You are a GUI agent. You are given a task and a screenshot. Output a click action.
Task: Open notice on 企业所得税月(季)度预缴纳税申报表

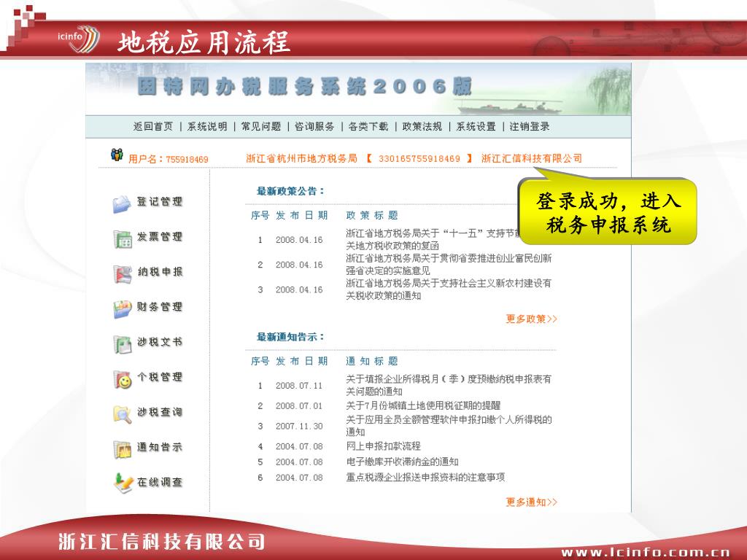pos(449,385)
